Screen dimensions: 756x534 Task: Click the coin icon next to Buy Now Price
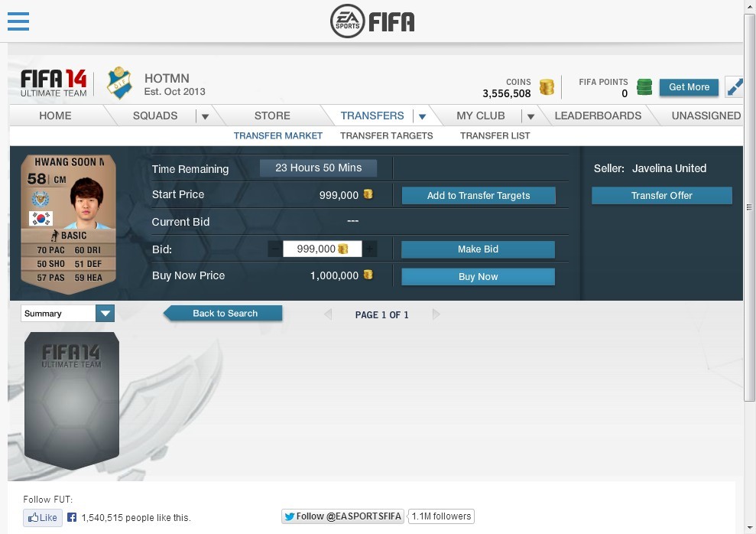tap(368, 275)
